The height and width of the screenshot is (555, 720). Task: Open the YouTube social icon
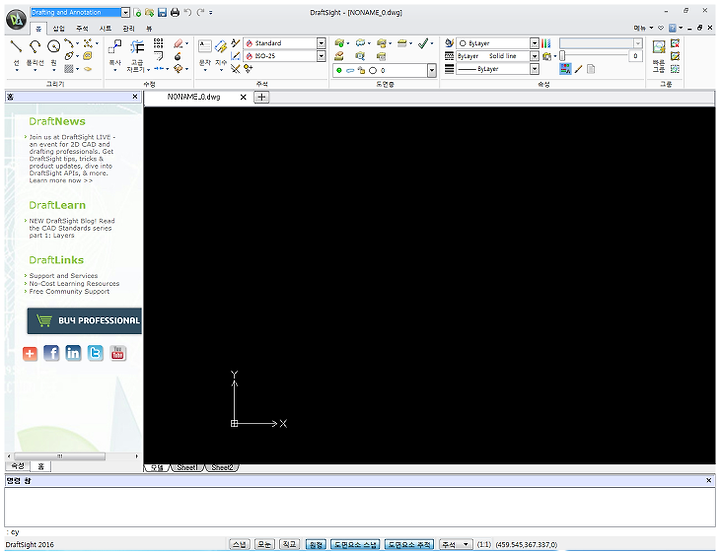118,353
